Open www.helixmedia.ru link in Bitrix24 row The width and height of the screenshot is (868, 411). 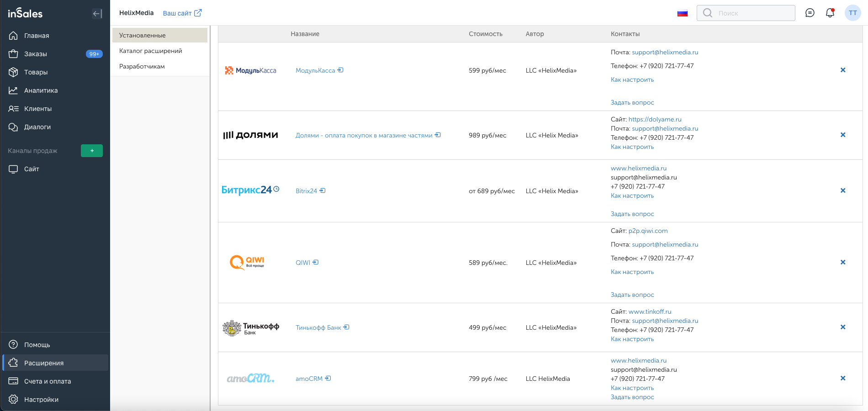pos(639,168)
